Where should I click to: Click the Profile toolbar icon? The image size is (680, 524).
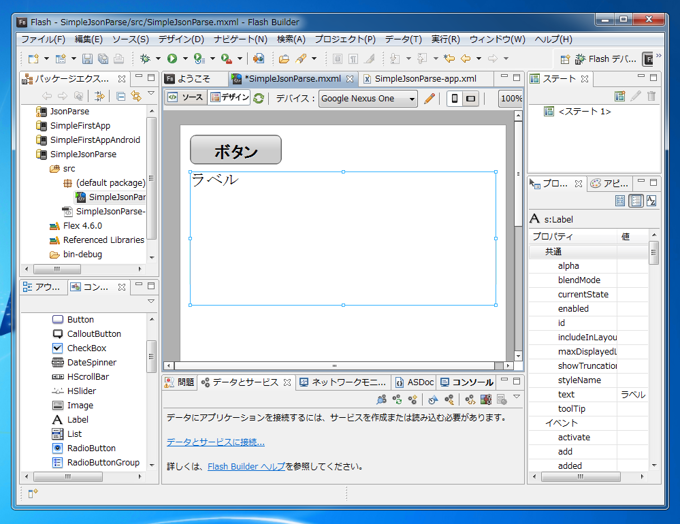point(199,59)
